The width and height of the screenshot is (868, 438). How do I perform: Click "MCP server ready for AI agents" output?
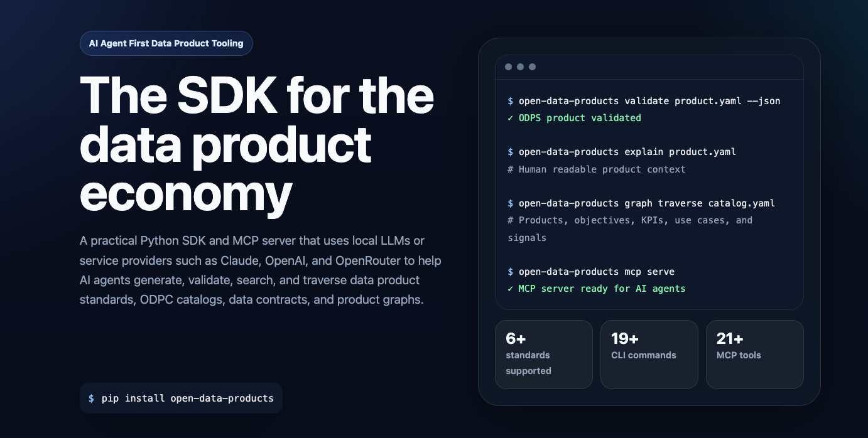pyautogui.click(x=596, y=289)
